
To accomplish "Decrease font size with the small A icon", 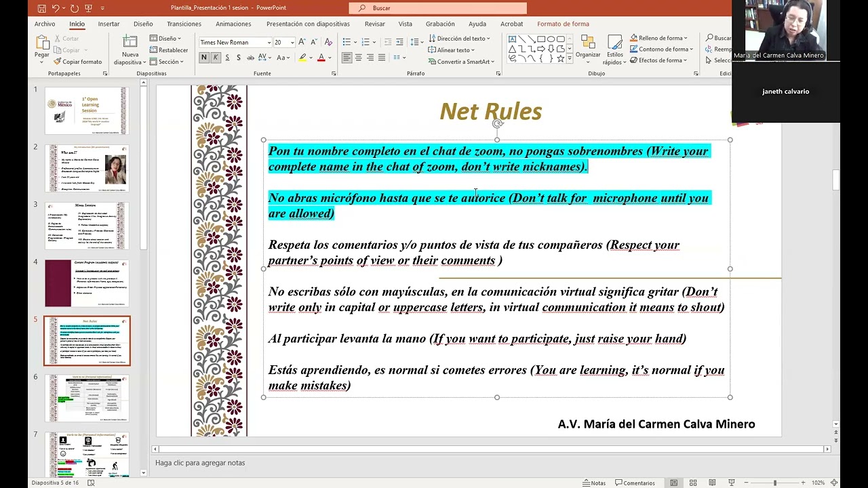I will click(x=315, y=42).
